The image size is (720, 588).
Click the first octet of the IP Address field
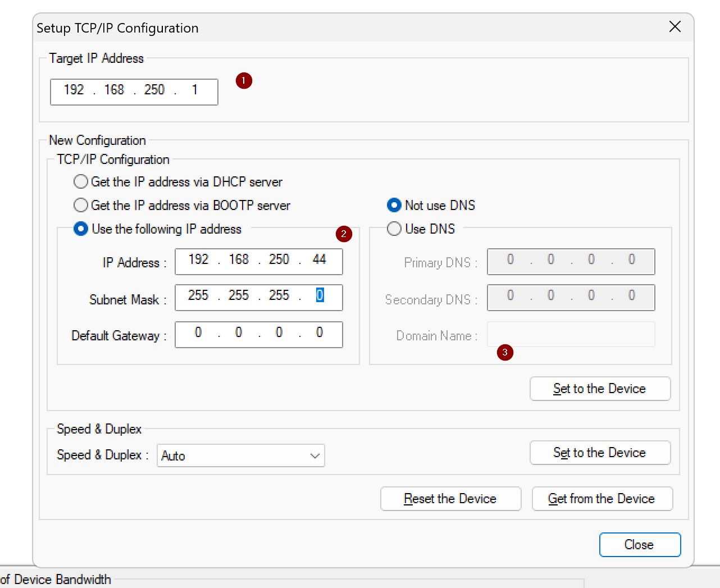(198, 260)
